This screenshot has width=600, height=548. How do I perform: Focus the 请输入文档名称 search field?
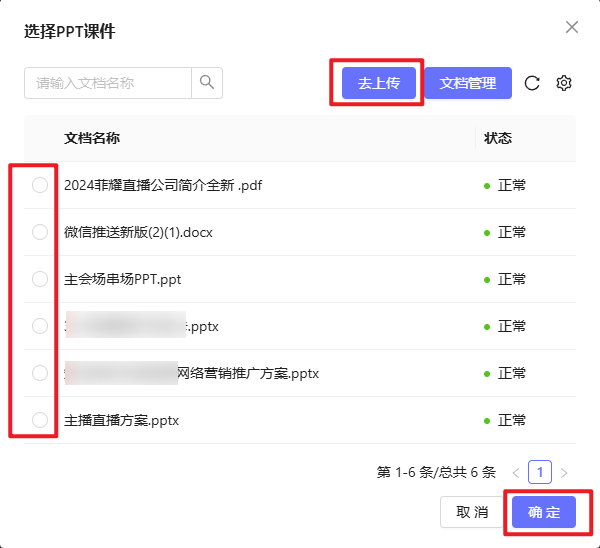108,83
